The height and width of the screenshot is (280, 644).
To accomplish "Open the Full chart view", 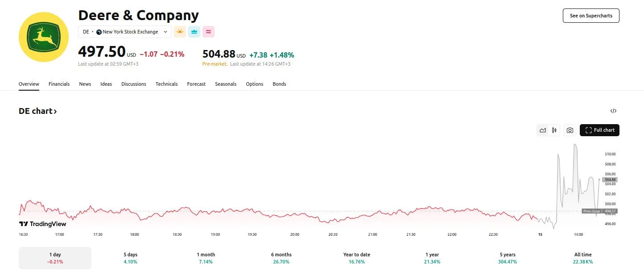I will (599, 130).
